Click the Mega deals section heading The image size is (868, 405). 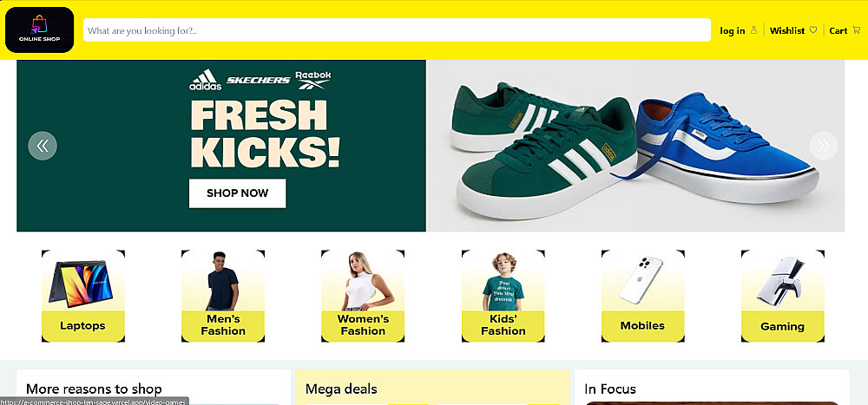[341, 389]
